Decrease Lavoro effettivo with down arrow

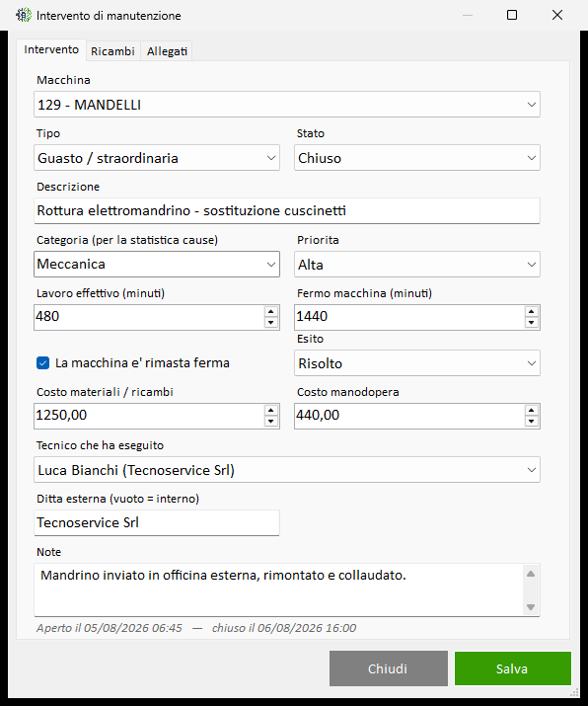tap(271, 322)
